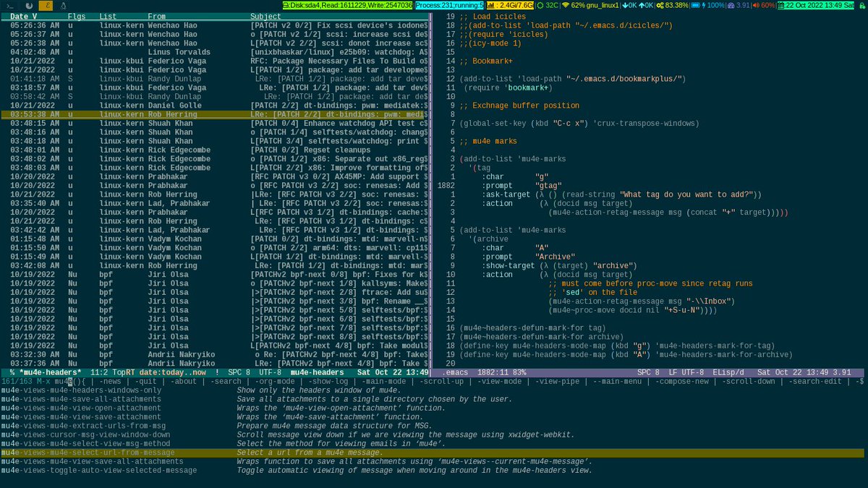This screenshot has width=868, height=488.
Task: Click the List column header
Action: pyautogui.click(x=108, y=16)
